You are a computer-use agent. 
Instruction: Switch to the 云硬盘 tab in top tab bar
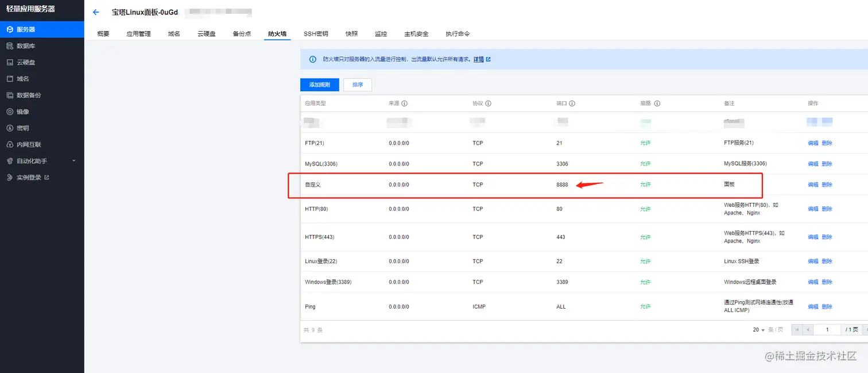click(207, 34)
